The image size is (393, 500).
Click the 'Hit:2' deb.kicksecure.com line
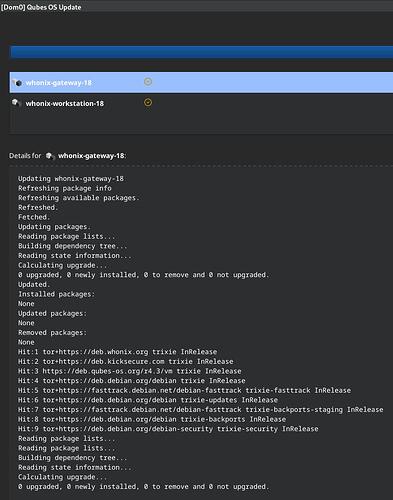click(126, 362)
